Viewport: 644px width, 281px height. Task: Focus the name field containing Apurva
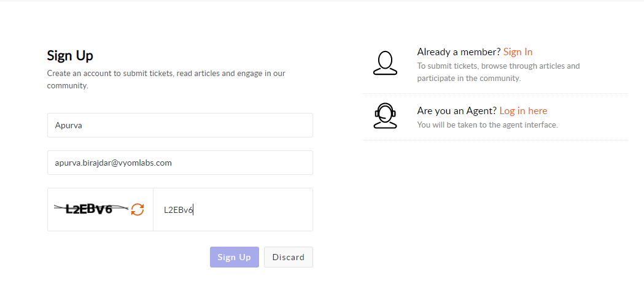pyautogui.click(x=180, y=125)
